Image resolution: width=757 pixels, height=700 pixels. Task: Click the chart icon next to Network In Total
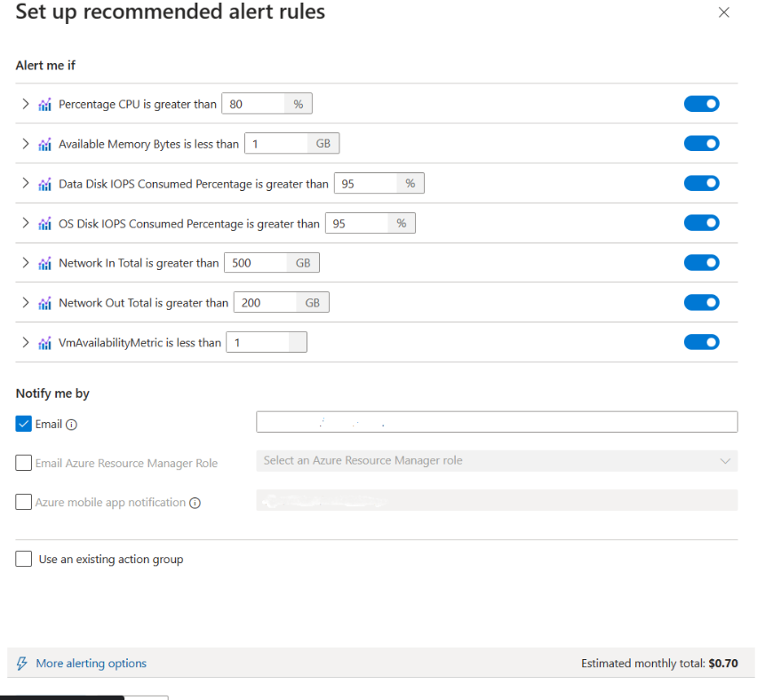point(44,262)
